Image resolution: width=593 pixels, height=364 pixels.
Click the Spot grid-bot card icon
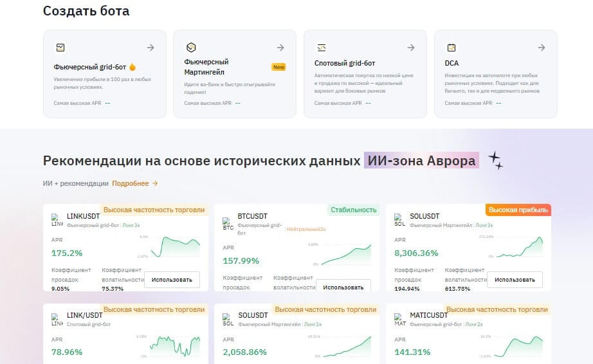tap(321, 48)
